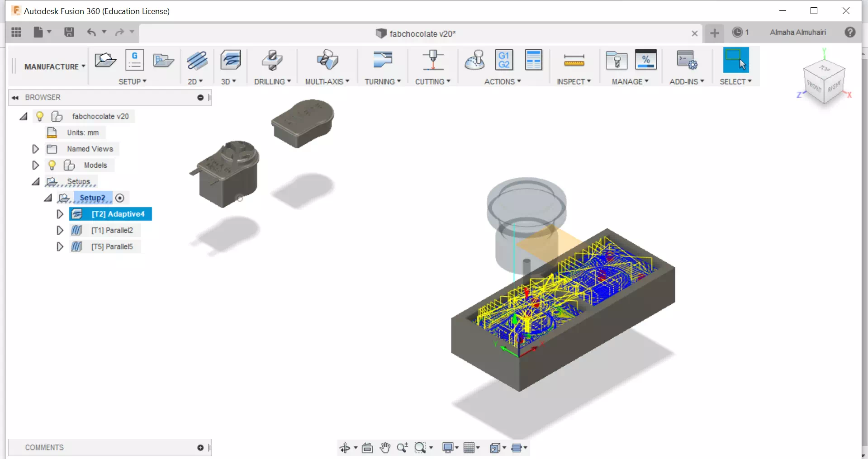Select the [T1] Parallel2 toolpath
This screenshot has height=459, width=868.
click(x=112, y=230)
